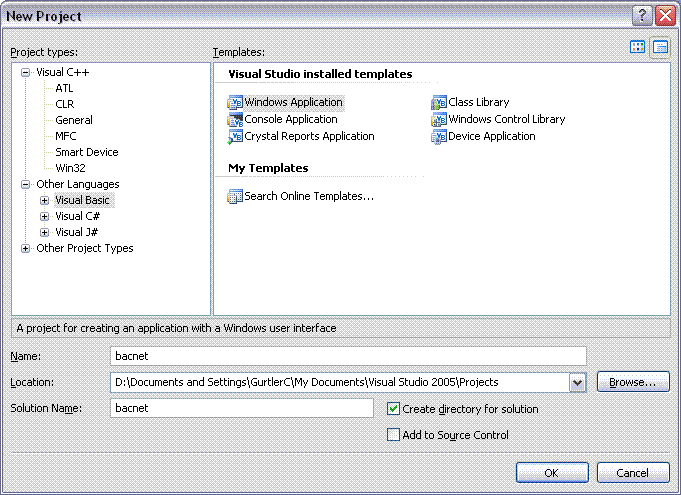Click Search Online Templates text
This screenshot has width=681, height=495.
309,197
